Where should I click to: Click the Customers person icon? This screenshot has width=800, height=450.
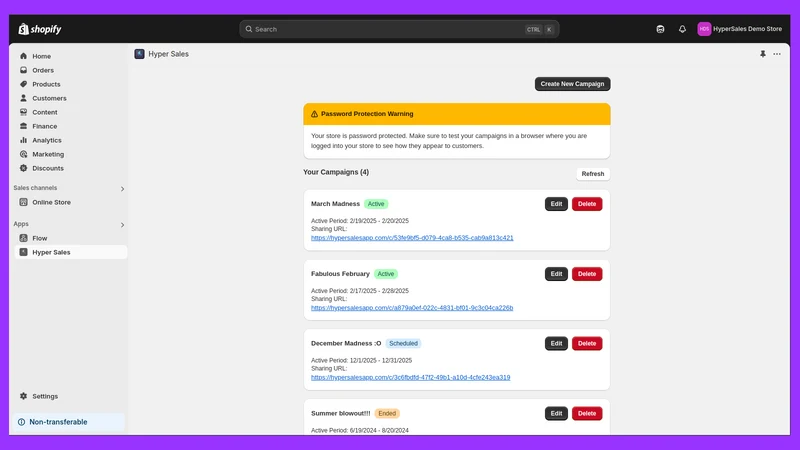[23, 98]
